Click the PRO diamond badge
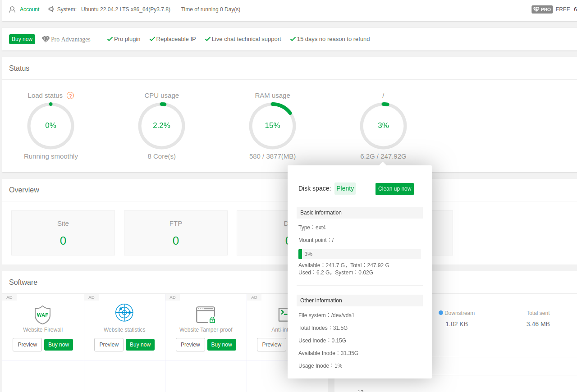577x392 pixels. coord(542,9)
